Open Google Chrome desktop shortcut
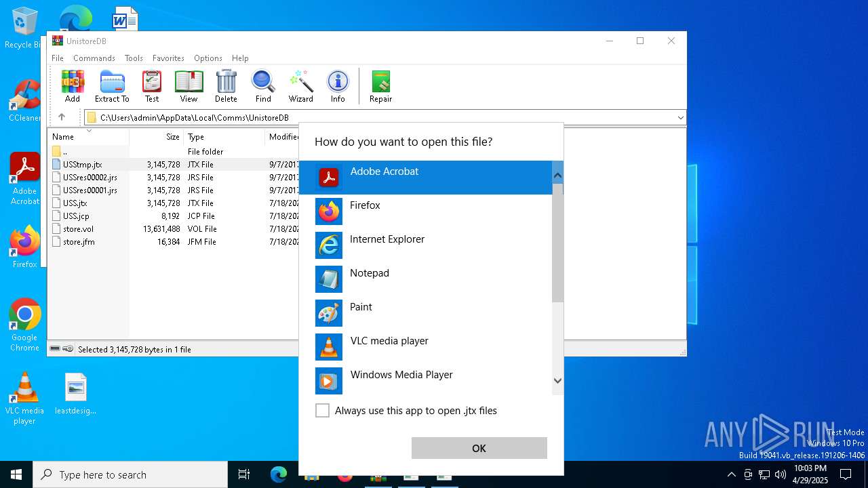This screenshot has height=488, width=868. pos(24,325)
